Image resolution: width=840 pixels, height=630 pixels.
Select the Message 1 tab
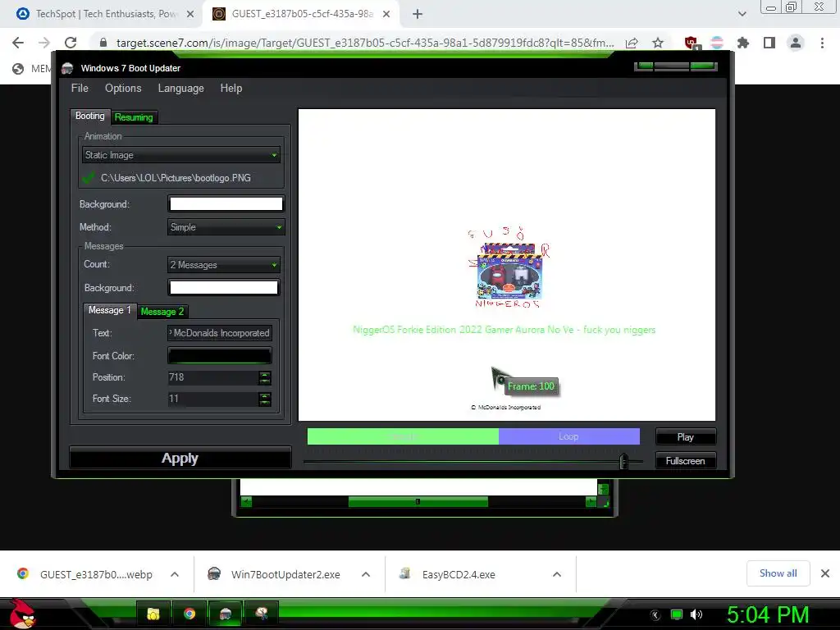[109, 311]
